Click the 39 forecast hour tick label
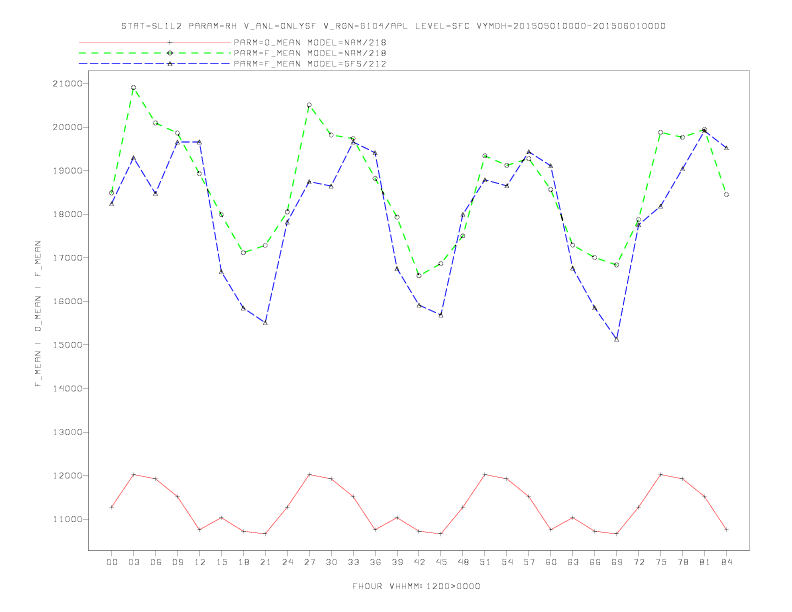Screen dimensions: 792x612 [x=397, y=562]
